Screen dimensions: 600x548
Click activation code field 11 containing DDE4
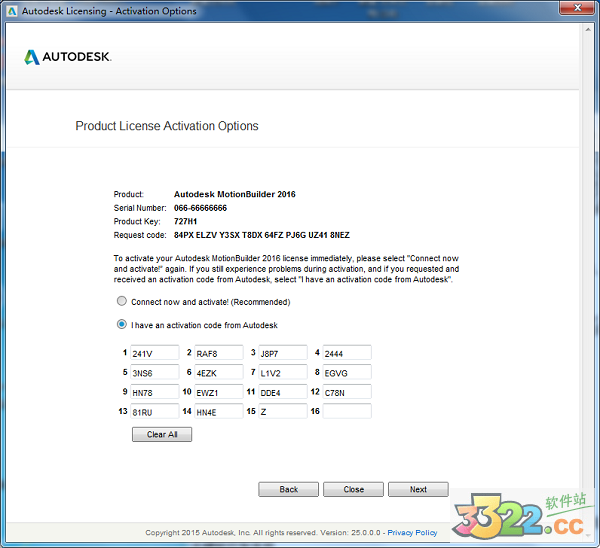coord(283,392)
